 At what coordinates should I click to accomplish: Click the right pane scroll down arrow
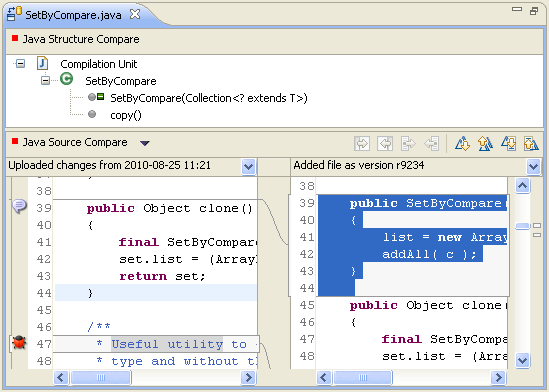click(522, 360)
